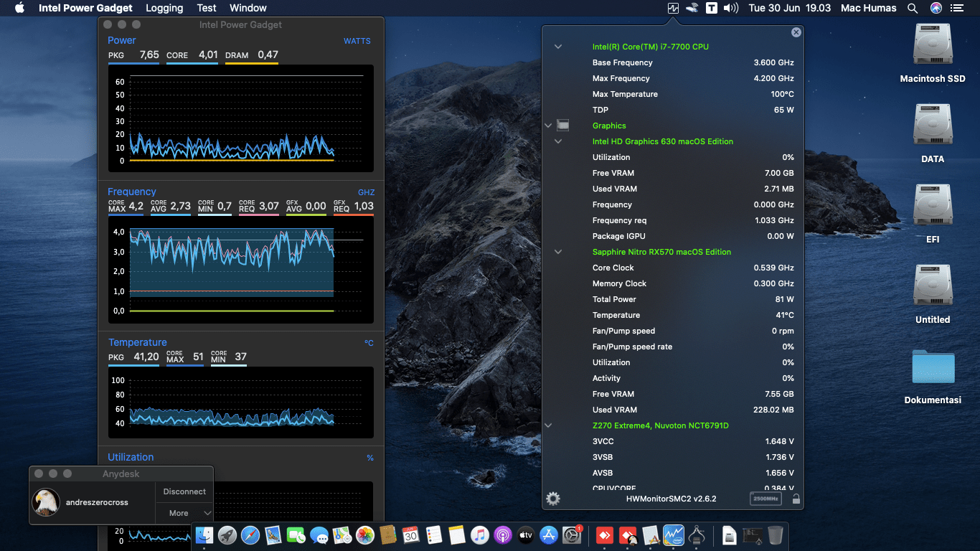Viewport: 980px width, 551px height.
Task: Open Calendar from the Dock
Action: click(x=411, y=534)
